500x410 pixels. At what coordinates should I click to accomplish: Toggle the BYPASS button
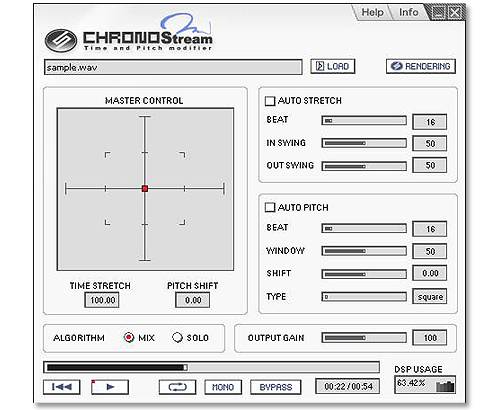(x=276, y=387)
